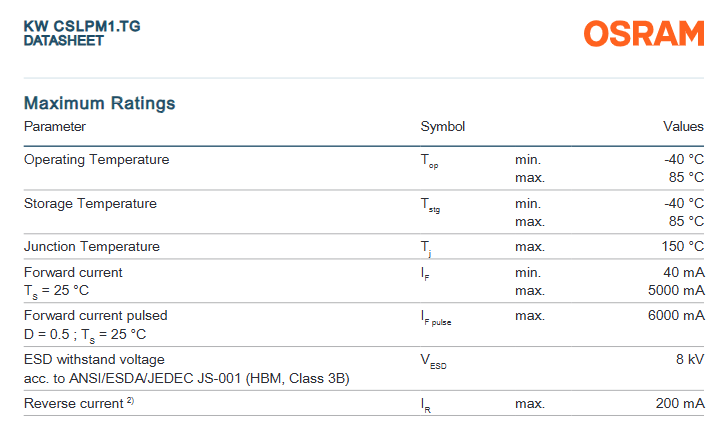728x438 pixels.
Task: Click the Values column header
Action: (683, 127)
